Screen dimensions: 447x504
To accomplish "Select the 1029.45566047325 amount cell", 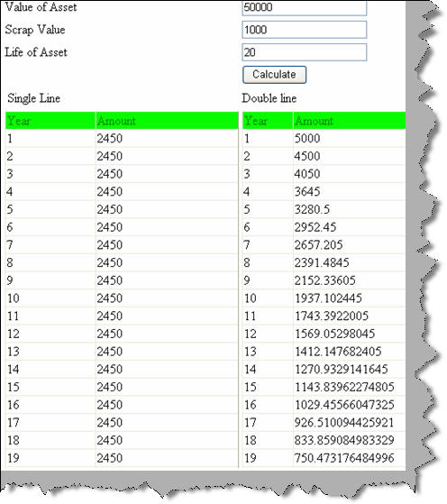I will (x=350, y=405).
